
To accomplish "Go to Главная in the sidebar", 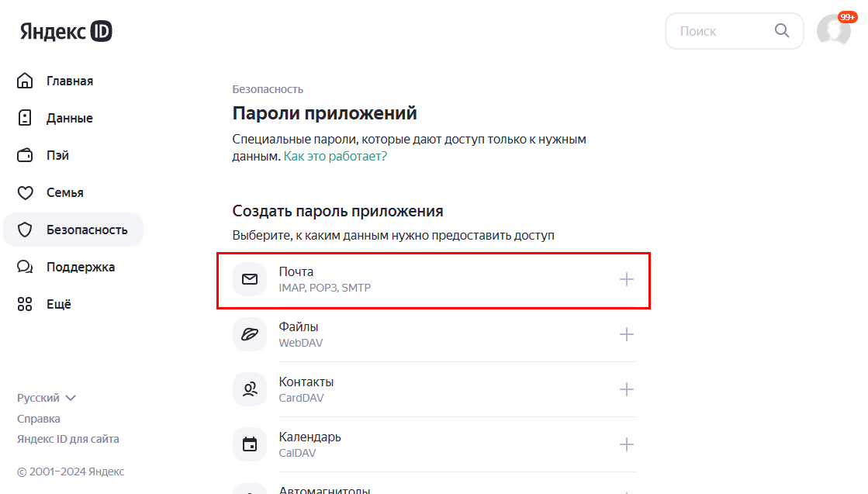I will click(69, 81).
